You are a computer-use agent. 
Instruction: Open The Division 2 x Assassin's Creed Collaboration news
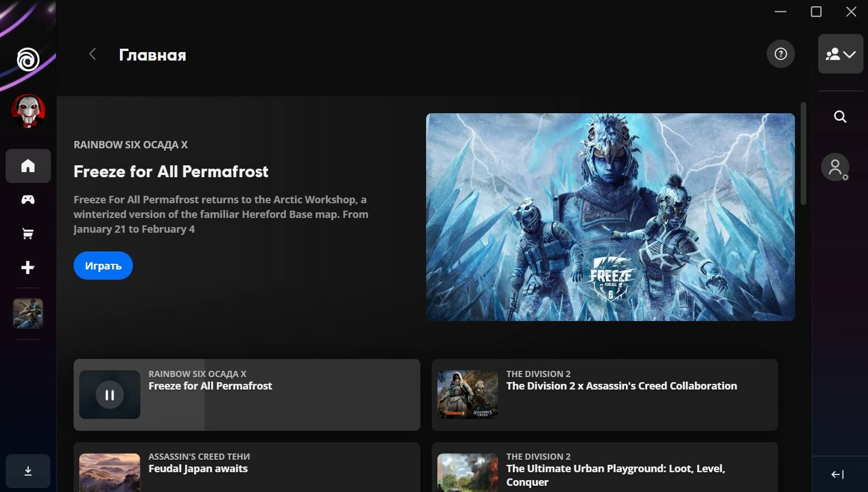[x=604, y=395]
